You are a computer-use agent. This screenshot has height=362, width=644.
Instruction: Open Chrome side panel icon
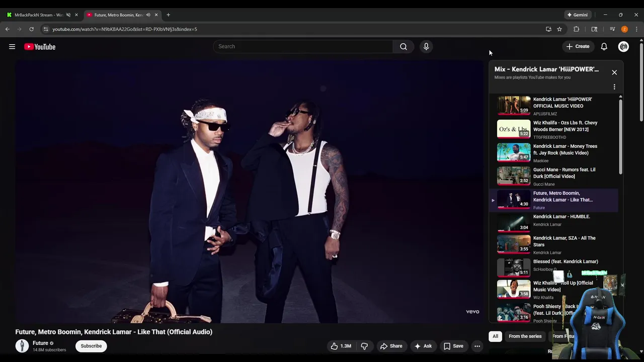pos(594,29)
